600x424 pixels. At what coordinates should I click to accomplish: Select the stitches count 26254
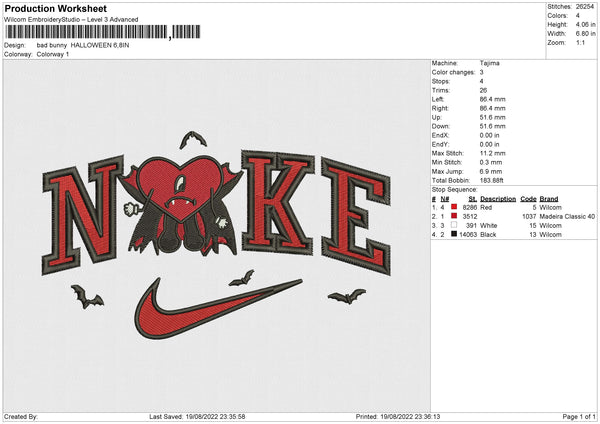point(585,7)
